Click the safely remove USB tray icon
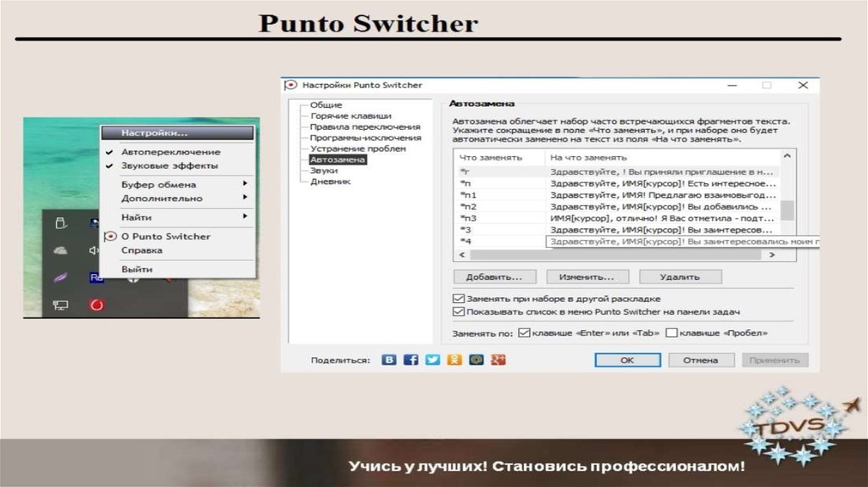Screen dimensions: 868x487 [x=60, y=223]
